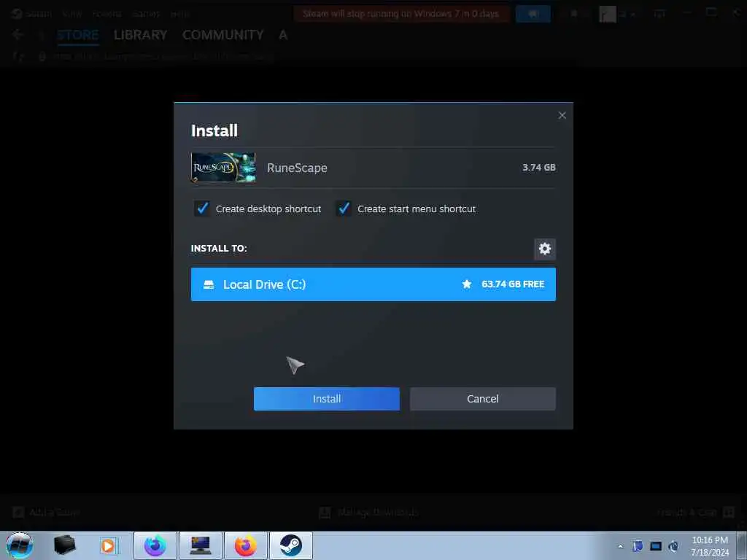This screenshot has width=747, height=560.
Task: Open the COMMUNITY tab
Action: 223,35
